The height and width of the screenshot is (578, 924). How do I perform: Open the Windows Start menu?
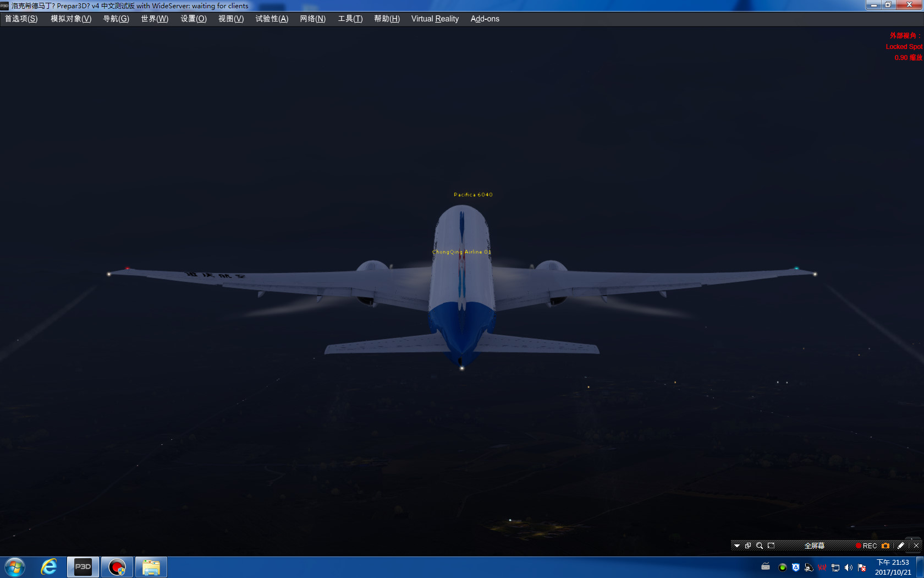[15, 567]
